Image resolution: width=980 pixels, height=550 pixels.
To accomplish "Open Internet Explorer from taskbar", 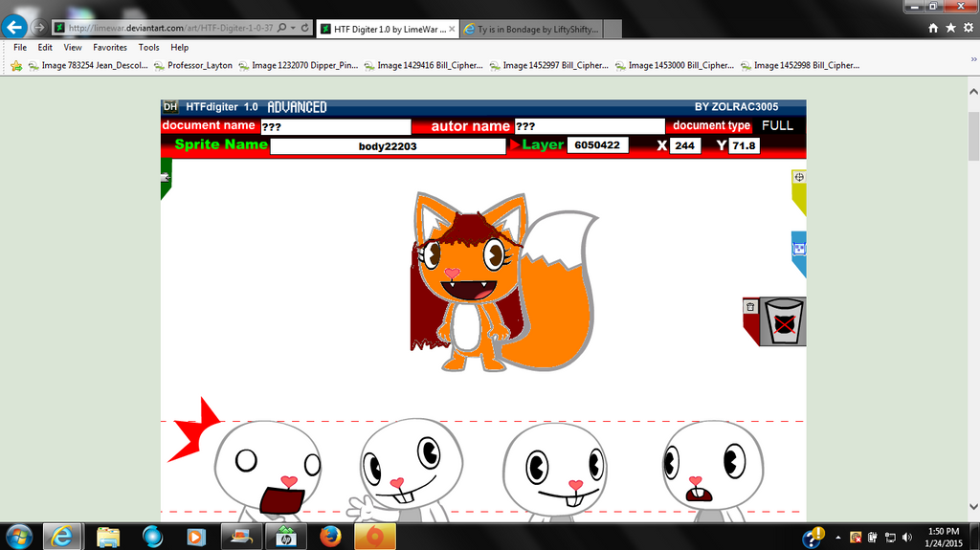I will (x=62, y=537).
